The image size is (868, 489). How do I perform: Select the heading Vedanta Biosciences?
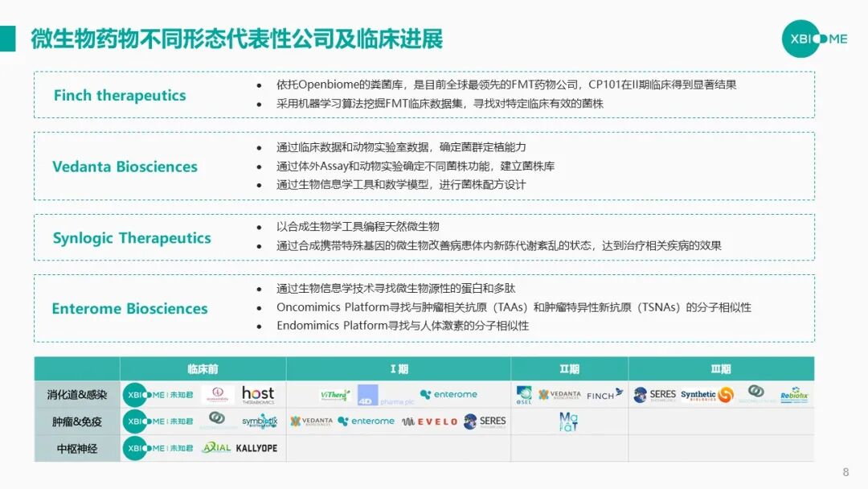point(125,166)
